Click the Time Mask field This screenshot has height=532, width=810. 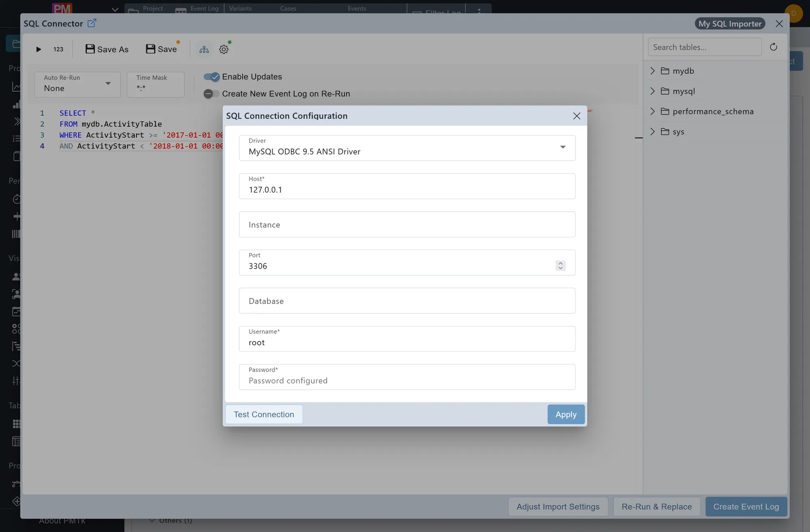(x=156, y=84)
